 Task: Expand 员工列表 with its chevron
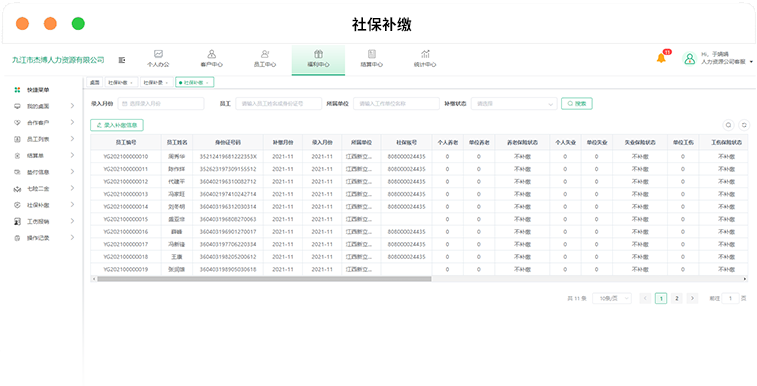pos(72,138)
